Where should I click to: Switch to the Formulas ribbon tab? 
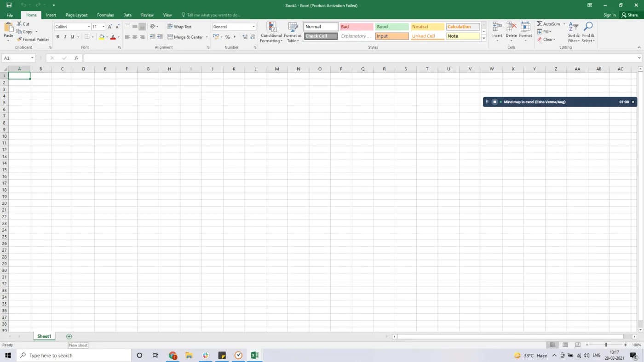click(x=105, y=15)
